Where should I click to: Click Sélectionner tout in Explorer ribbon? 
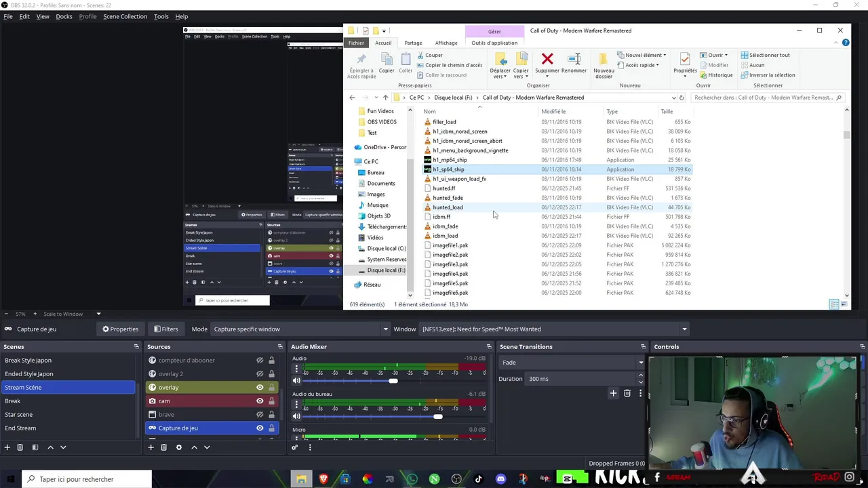coord(765,55)
